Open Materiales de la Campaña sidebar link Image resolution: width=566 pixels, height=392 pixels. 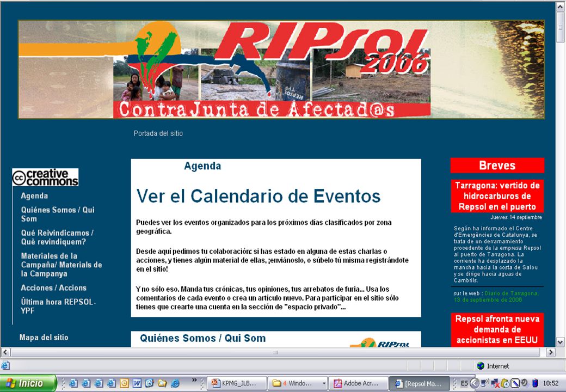61,265
